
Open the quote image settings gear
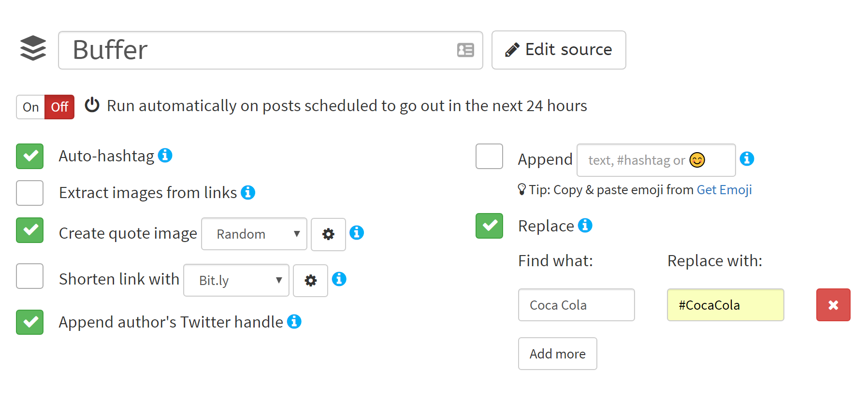click(x=328, y=234)
